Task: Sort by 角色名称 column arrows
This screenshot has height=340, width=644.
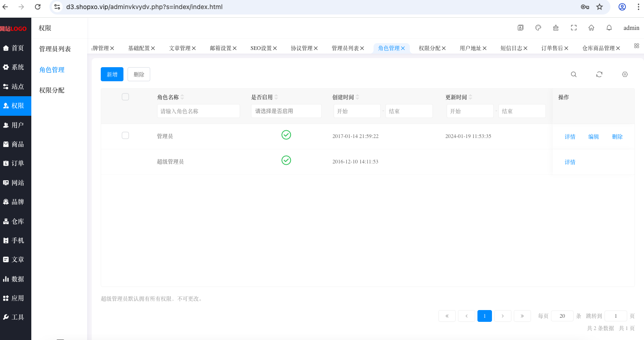Action: pyautogui.click(x=182, y=97)
